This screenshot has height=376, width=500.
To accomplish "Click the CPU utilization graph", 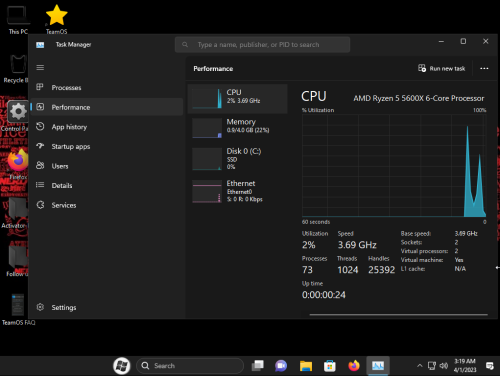I will click(x=394, y=166).
